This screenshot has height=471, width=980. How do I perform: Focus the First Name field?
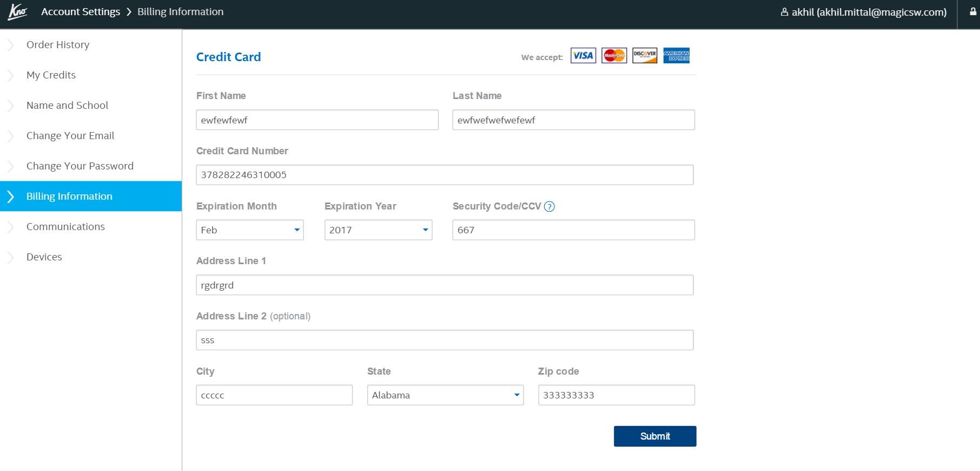317,120
